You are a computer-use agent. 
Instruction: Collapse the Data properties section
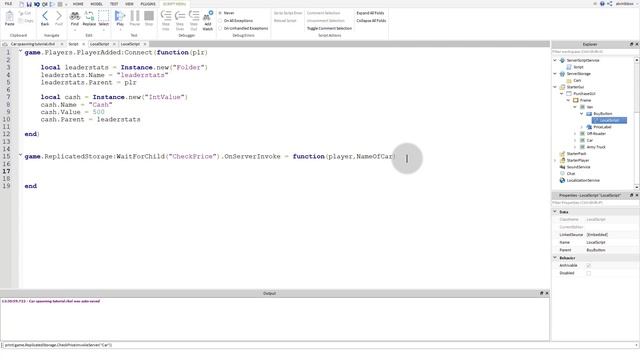[555, 212]
